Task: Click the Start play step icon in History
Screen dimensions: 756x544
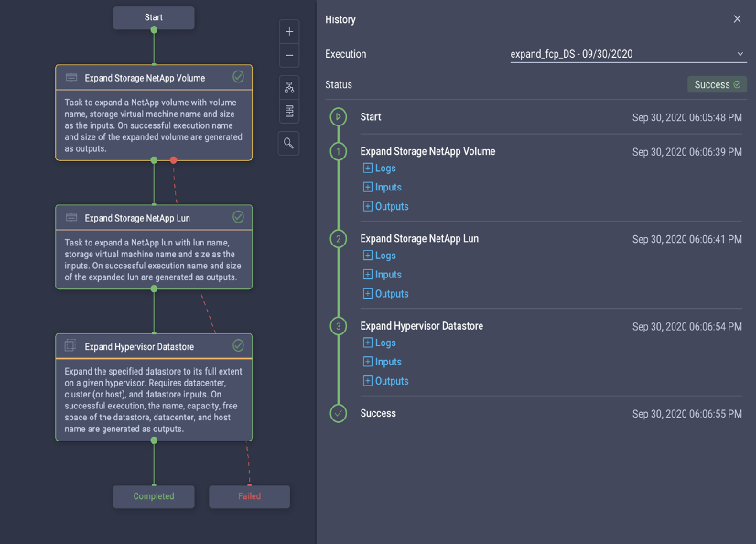Action: tap(339, 117)
